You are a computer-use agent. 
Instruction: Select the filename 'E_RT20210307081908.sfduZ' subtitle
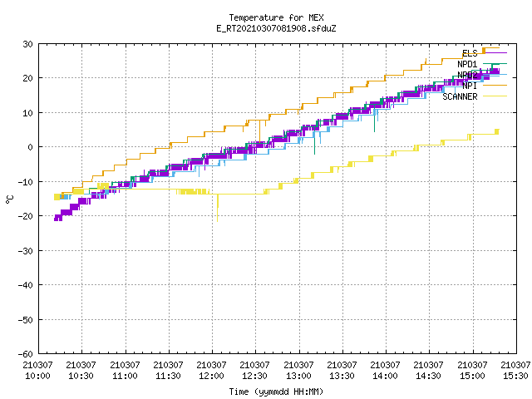[x=276, y=28]
